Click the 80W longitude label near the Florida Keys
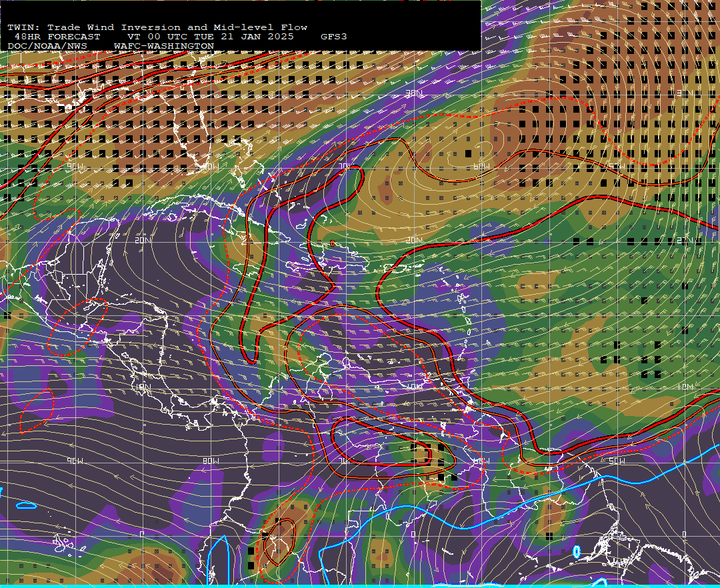Viewport: 720px width, 588px height. 210,167
